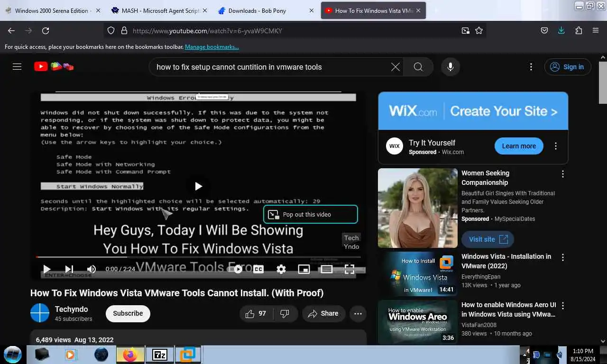This screenshot has width=607, height=364.
Task: Switch to Downloads - Bob Pony tab
Action: coord(266,10)
